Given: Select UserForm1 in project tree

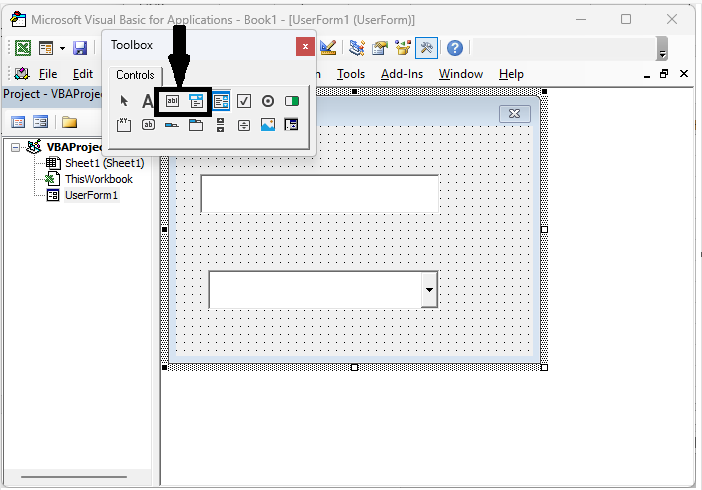Looking at the screenshot, I should [x=91, y=195].
